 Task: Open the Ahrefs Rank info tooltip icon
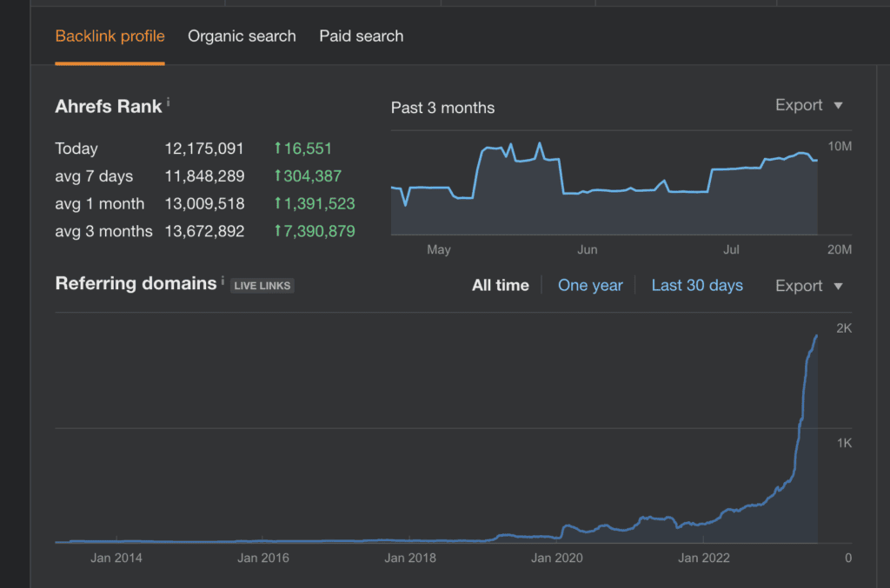click(x=168, y=102)
